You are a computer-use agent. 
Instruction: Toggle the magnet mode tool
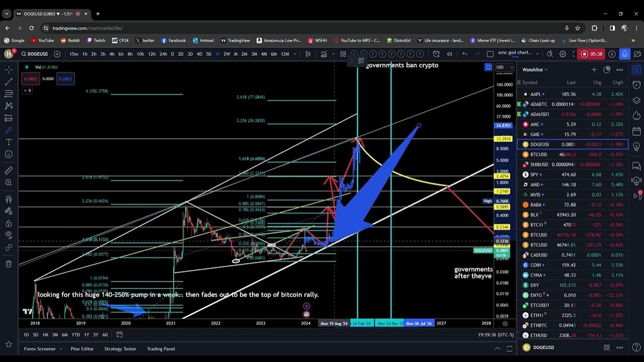[9, 199]
